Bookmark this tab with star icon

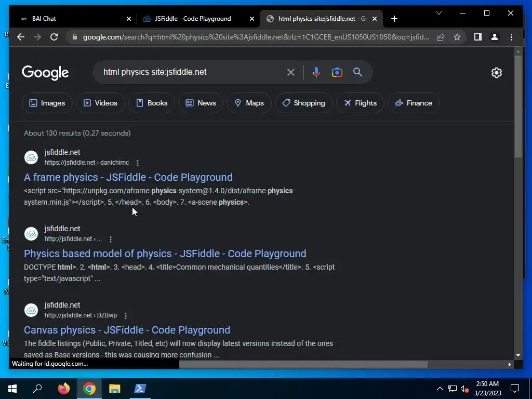point(457,37)
